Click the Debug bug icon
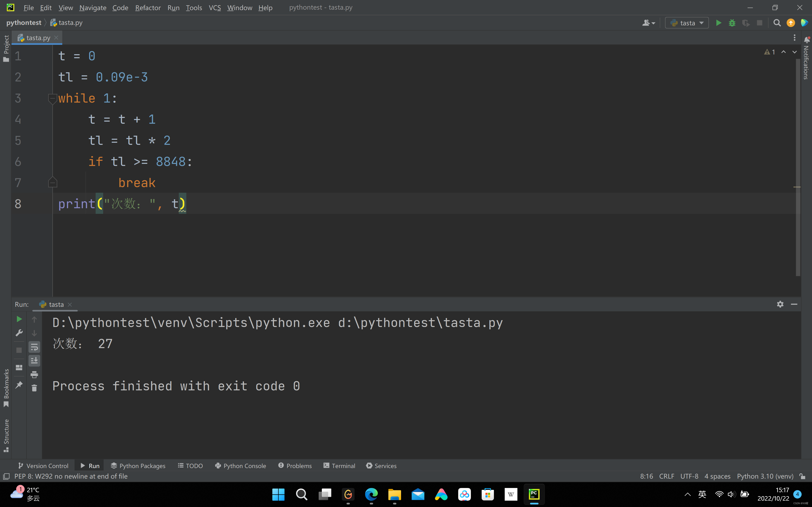Viewport: 812px width, 507px height. (732, 23)
